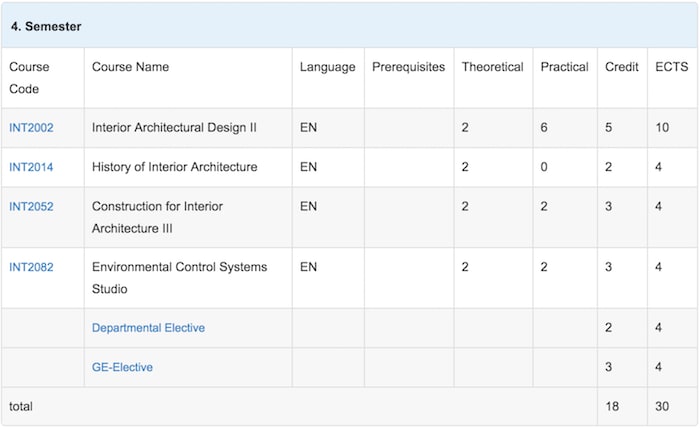This screenshot has width=700, height=428.
Task: Click the total row label
Action: (x=21, y=407)
